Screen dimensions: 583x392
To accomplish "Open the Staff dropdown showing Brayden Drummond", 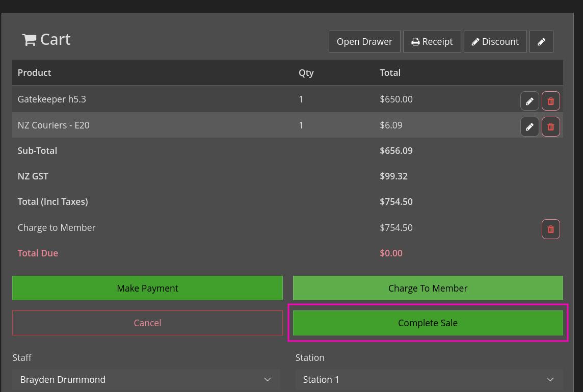I will click(x=146, y=379).
